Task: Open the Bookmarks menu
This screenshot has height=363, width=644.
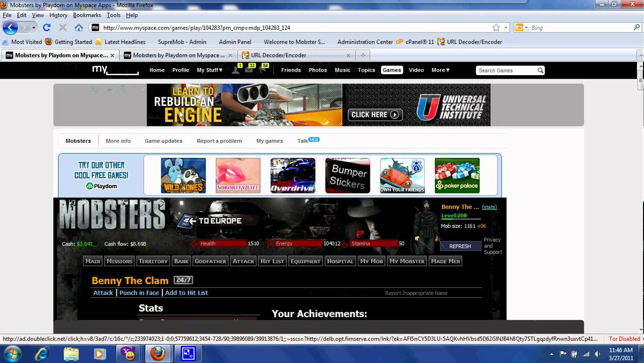Action: tap(87, 15)
